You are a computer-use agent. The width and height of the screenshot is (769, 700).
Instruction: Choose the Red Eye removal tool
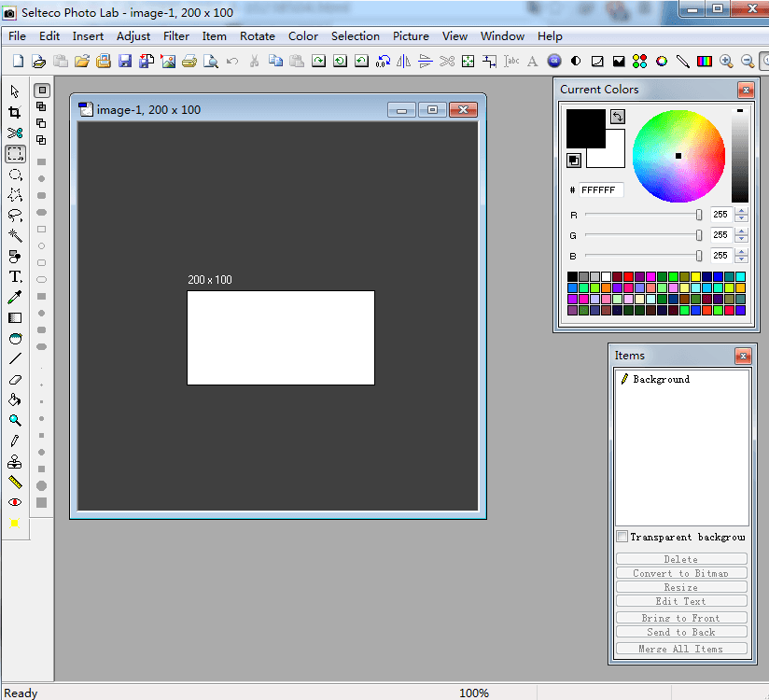pyautogui.click(x=15, y=502)
